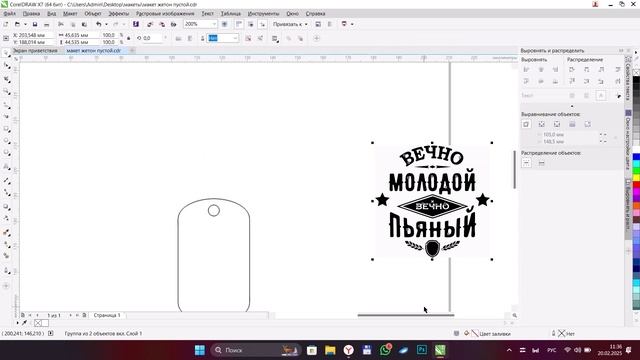This screenshot has width=640, height=360.
Task: Click the Windows Start button
Action: click(x=200, y=350)
